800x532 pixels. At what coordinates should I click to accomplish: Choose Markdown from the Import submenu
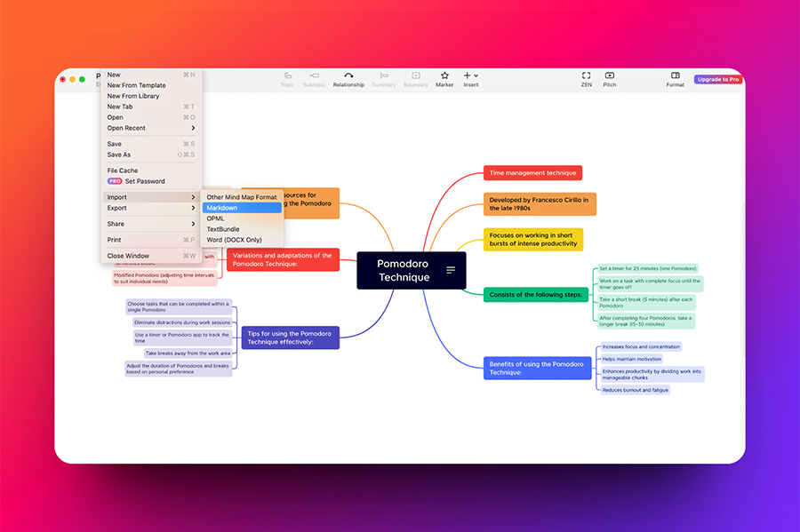pos(222,208)
